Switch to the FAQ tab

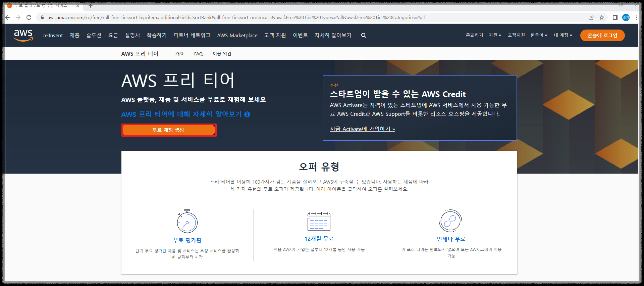point(198,54)
